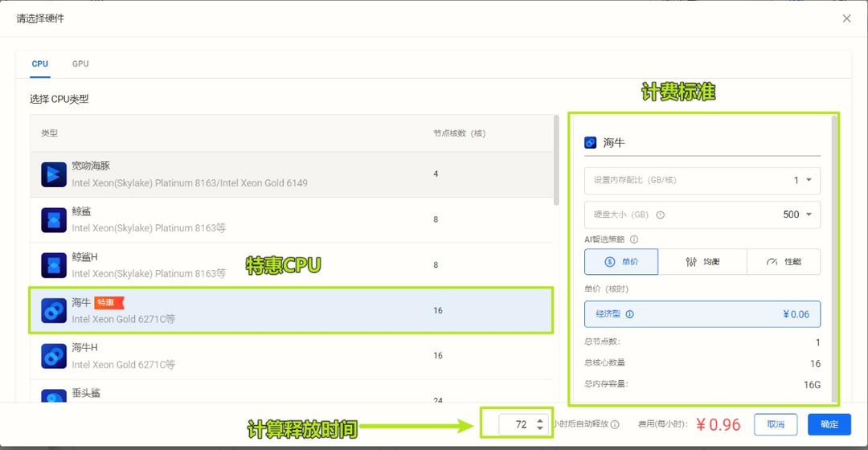Close the 请选择硬件 dialog
Viewport: 868px width, 450px height.
click(846, 18)
